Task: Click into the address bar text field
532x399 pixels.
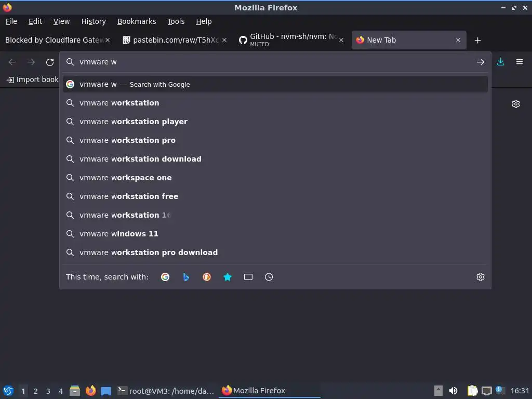Action: pos(275,62)
